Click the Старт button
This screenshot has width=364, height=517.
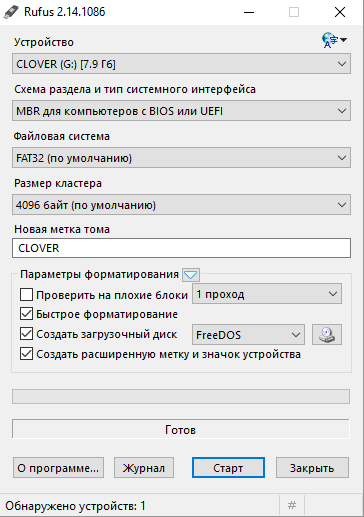tap(228, 468)
